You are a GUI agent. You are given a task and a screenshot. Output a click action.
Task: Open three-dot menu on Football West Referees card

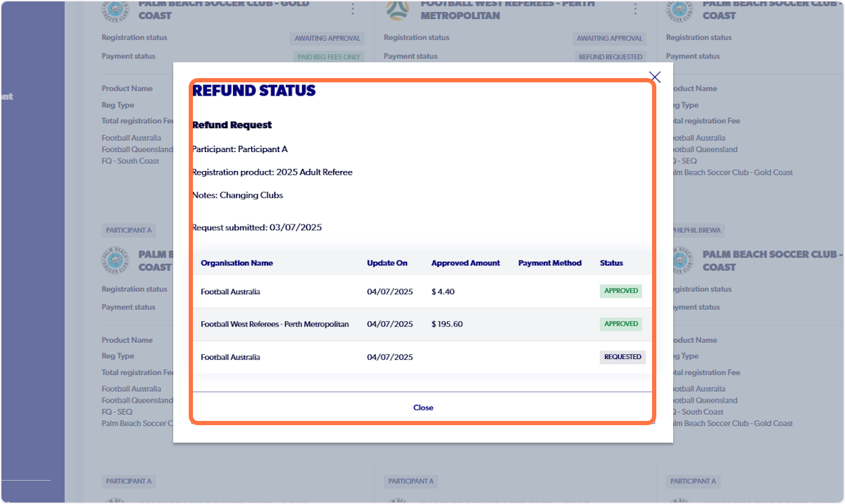634,8
